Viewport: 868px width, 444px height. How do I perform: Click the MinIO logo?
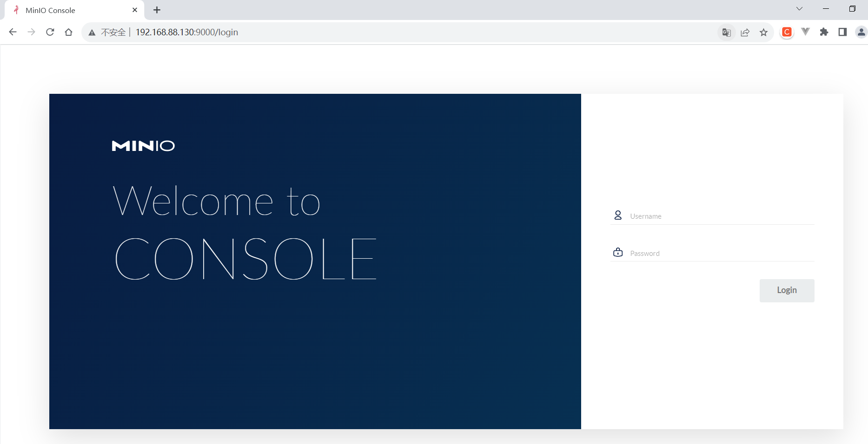pyautogui.click(x=143, y=146)
